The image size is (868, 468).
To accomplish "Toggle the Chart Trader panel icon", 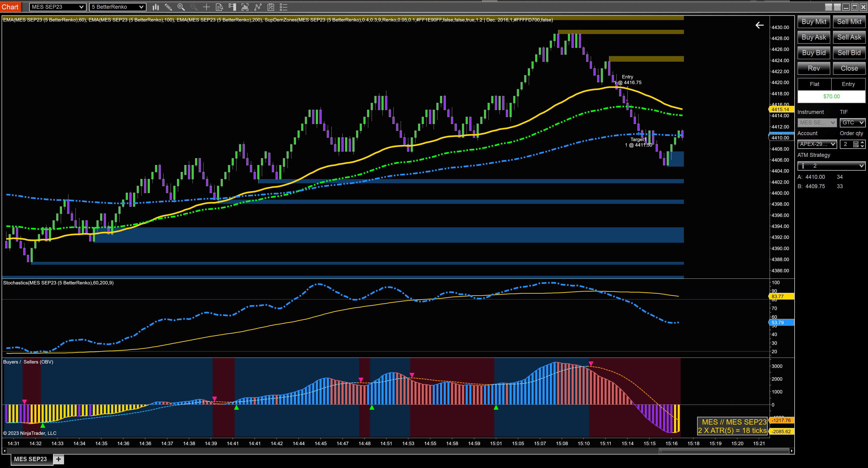I will 232,7.
